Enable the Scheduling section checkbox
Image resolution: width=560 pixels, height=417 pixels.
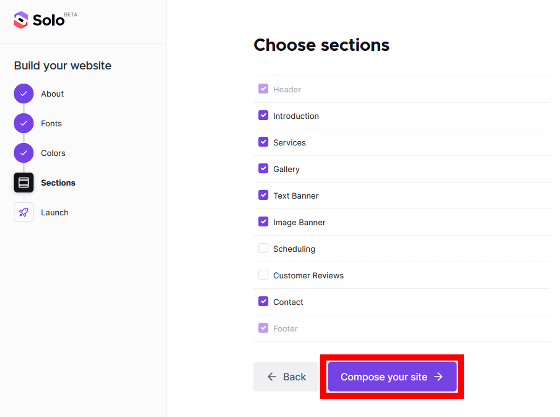(263, 248)
